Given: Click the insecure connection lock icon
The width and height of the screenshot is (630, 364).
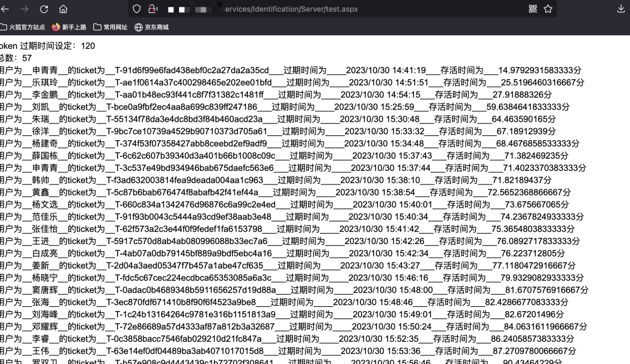Looking at the screenshot, I should click(152, 9).
